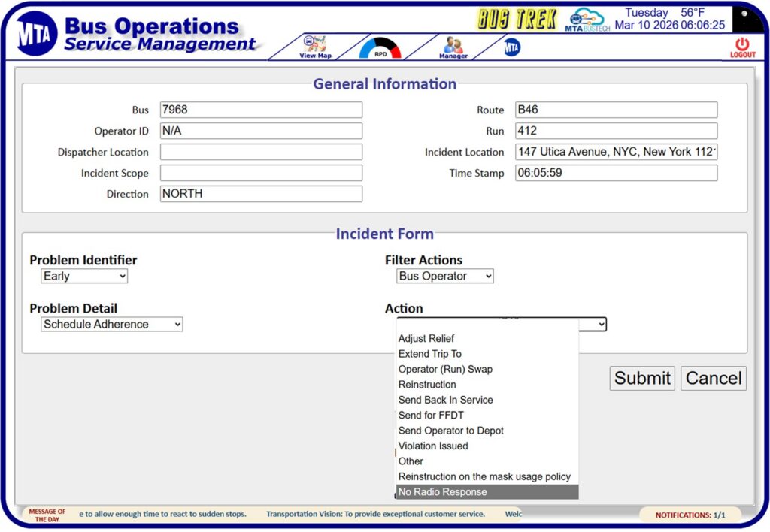Submit the incident form
The width and height of the screenshot is (770, 532).
(641, 378)
